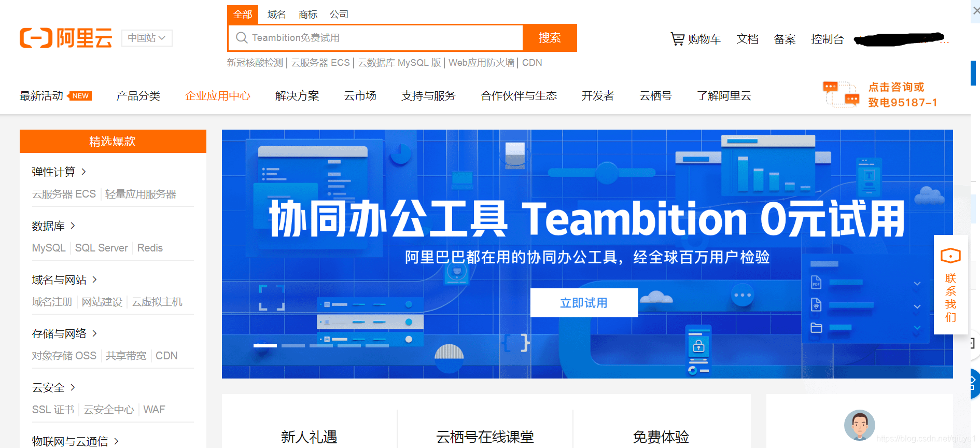Image resolution: width=980 pixels, height=448 pixels.
Task: Click the 云数据库 MySQL 版 hot search link
Action: tap(399, 63)
